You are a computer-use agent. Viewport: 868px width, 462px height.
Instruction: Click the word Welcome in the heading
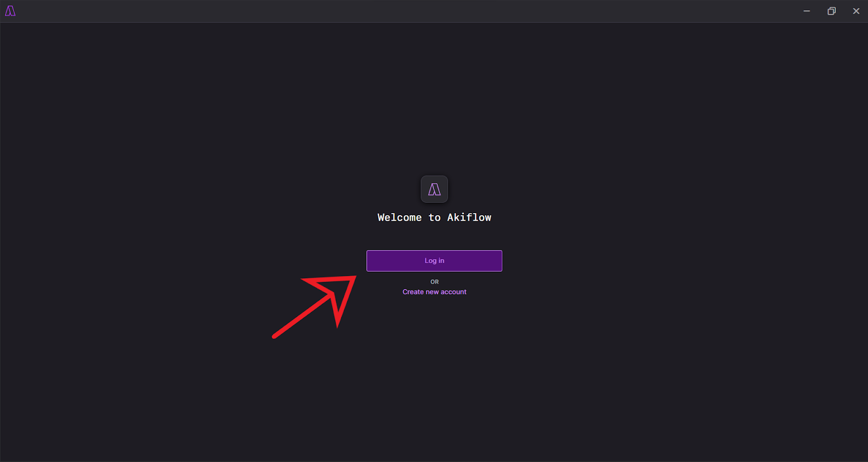pos(400,217)
